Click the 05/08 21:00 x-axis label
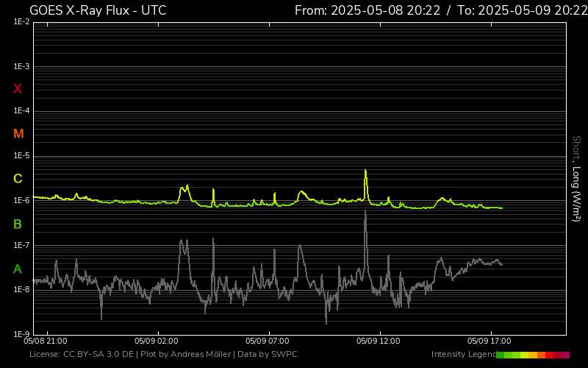The width and height of the screenshot is (588, 368). click(46, 342)
